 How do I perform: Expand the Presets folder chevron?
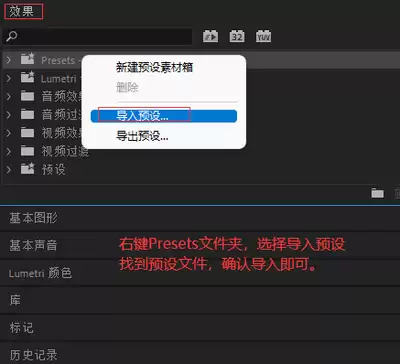click(x=9, y=60)
